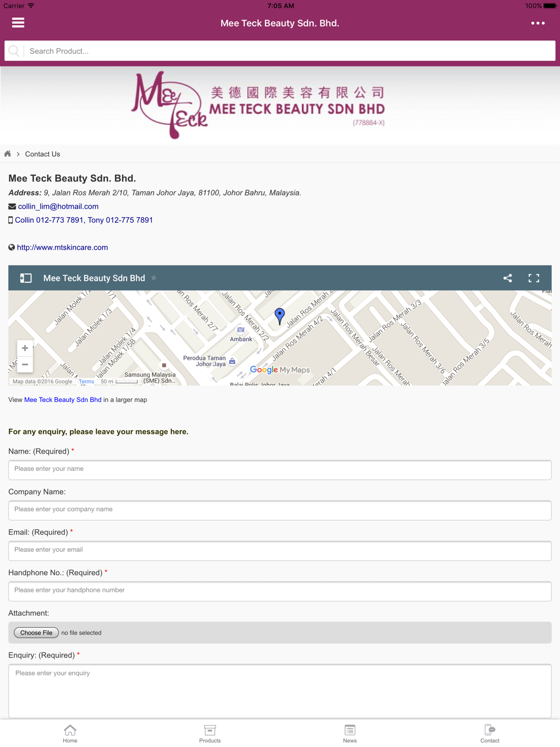Switch to the Home tab
560x747 pixels.
(x=70, y=734)
